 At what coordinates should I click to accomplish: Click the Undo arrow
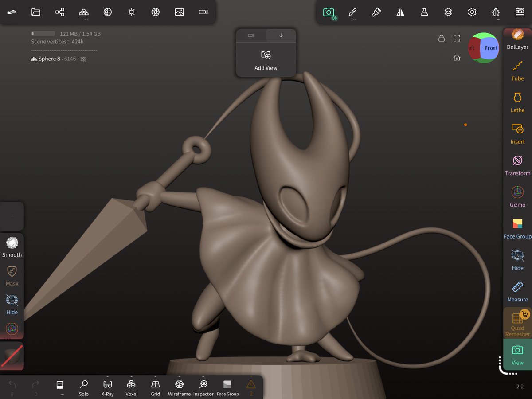coord(12,387)
